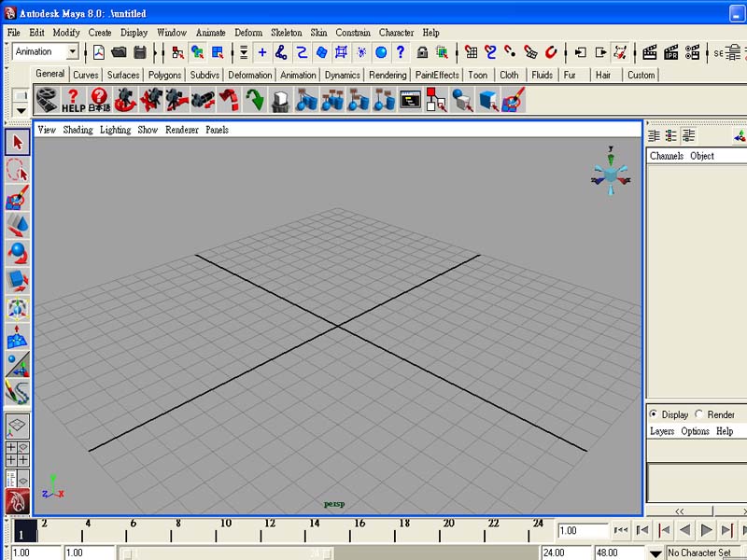Viewport: 747px width, 560px height.
Task: Click the Open Scene folder icon
Action: [119, 52]
